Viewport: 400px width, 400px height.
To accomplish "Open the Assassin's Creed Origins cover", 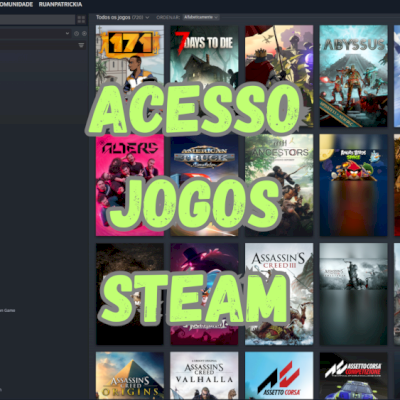I will (130, 376).
